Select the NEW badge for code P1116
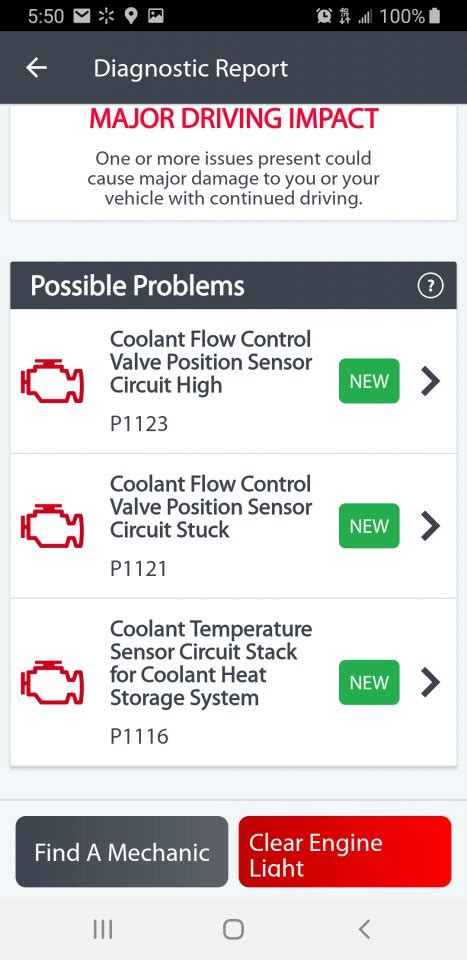This screenshot has width=467, height=960. coord(369,682)
